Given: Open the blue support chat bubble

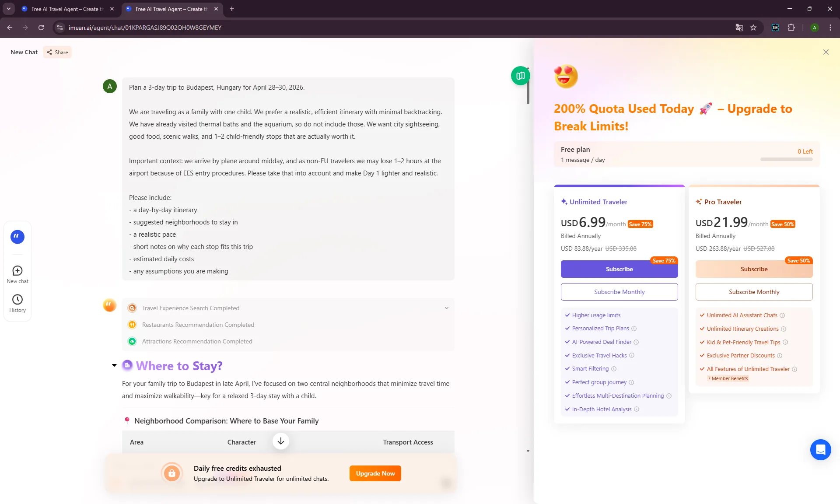Looking at the screenshot, I should click(x=820, y=450).
